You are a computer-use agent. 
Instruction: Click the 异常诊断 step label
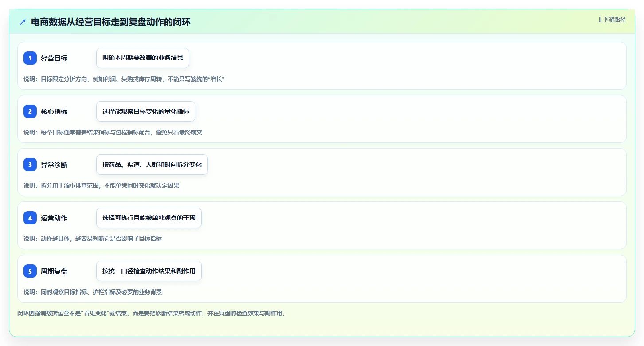point(54,165)
